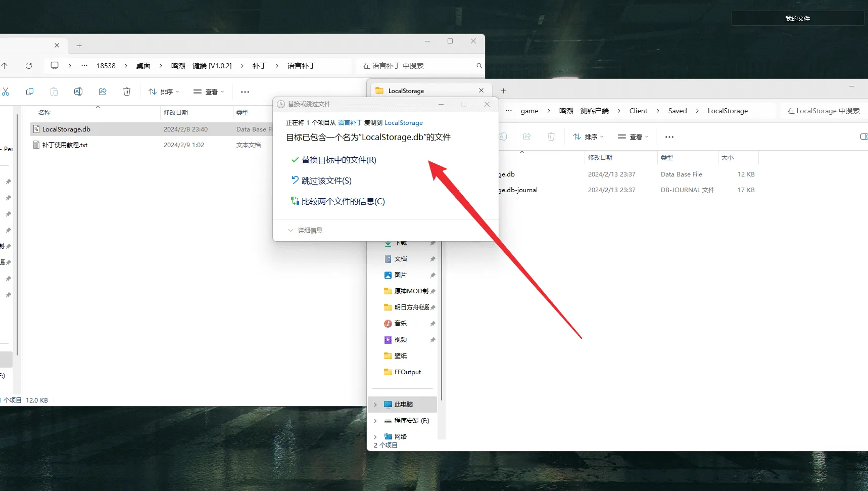Click the rename icon in left window toolbar
868x491 pixels.
tap(78, 92)
